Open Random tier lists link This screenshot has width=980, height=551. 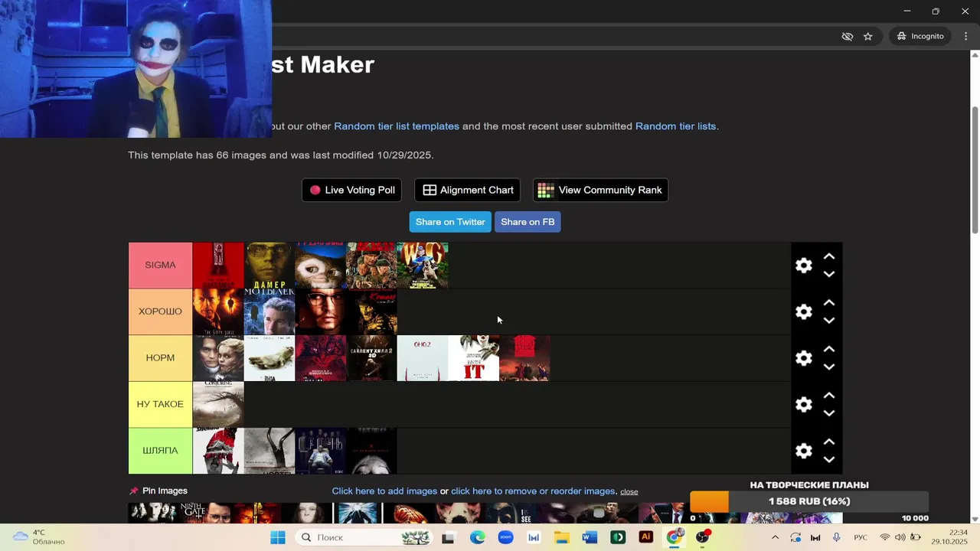[675, 126]
